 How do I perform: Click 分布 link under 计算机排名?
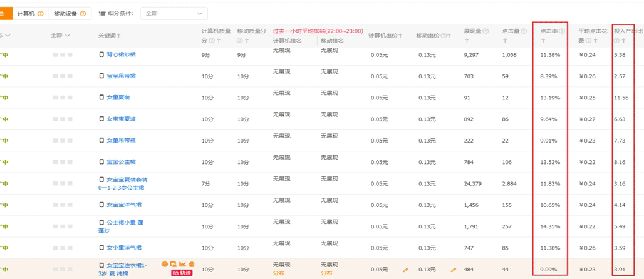pyautogui.click(x=279, y=273)
